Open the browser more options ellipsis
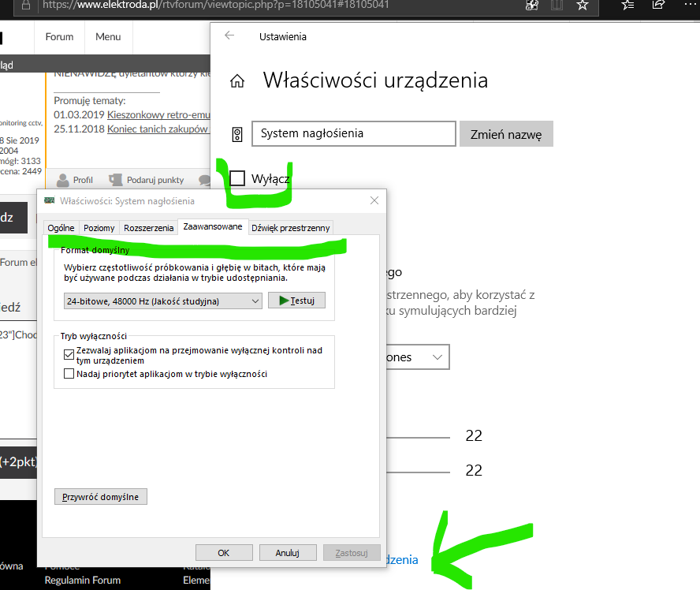The image size is (700, 590). click(691, 5)
